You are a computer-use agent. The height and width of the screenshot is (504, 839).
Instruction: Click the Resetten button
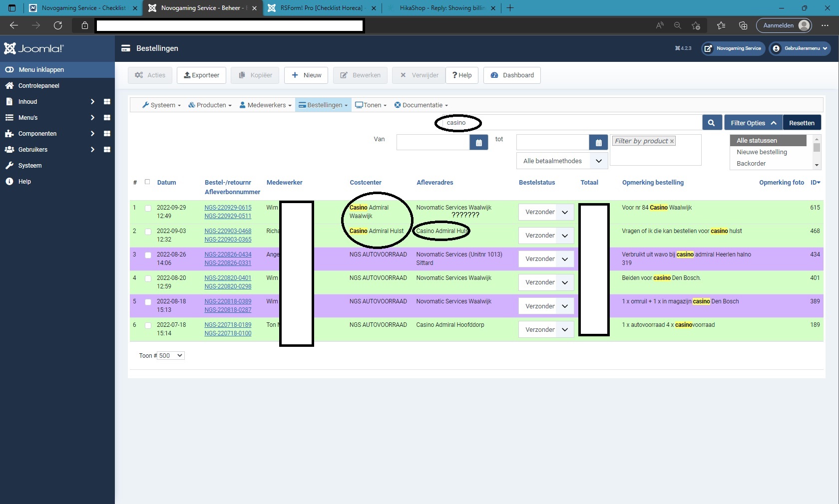(802, 123)
